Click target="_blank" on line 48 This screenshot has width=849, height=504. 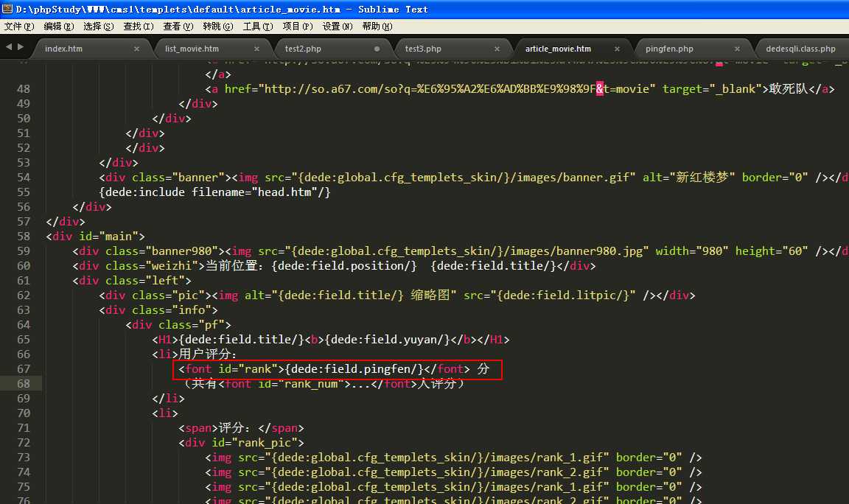[x=711, y=88]
